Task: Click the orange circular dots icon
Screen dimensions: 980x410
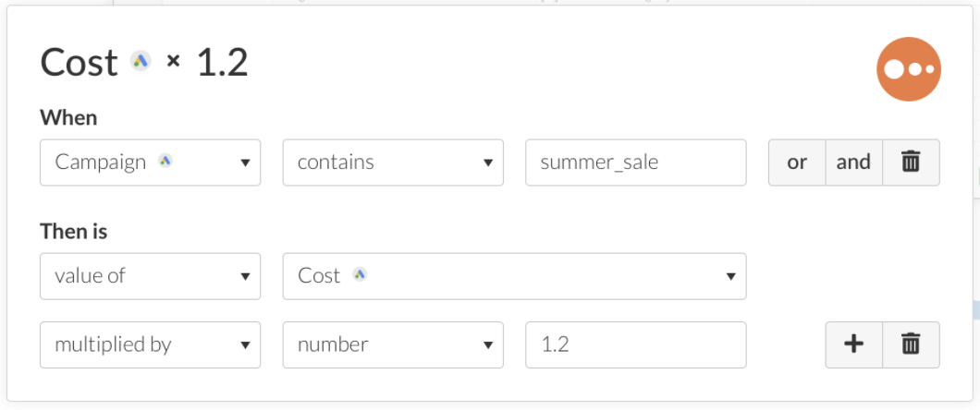Action: pos(908,69)
